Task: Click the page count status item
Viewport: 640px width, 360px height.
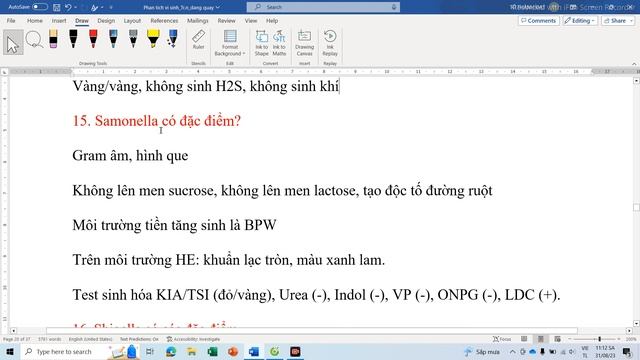Action: tap(17, 339)
